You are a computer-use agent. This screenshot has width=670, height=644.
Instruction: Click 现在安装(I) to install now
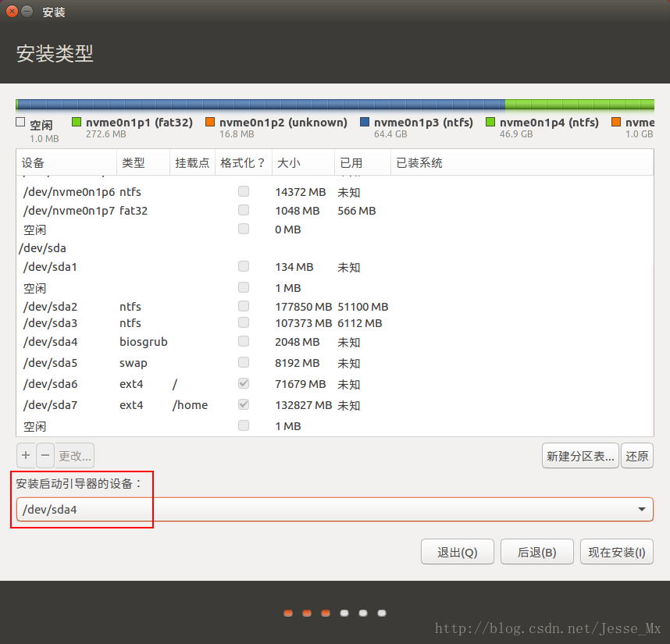[617, 552]
